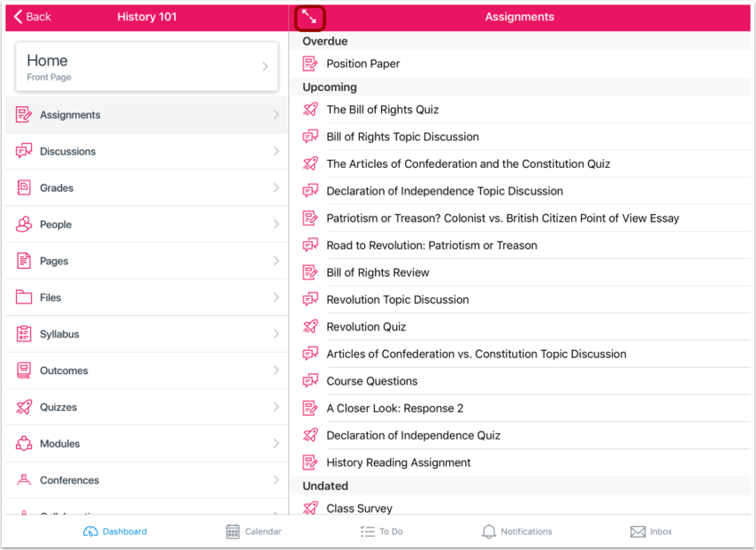Click the rocket icon beside Revolution Quiz
The width and height of the screenshot is (756, 550).
click(310, 326)
